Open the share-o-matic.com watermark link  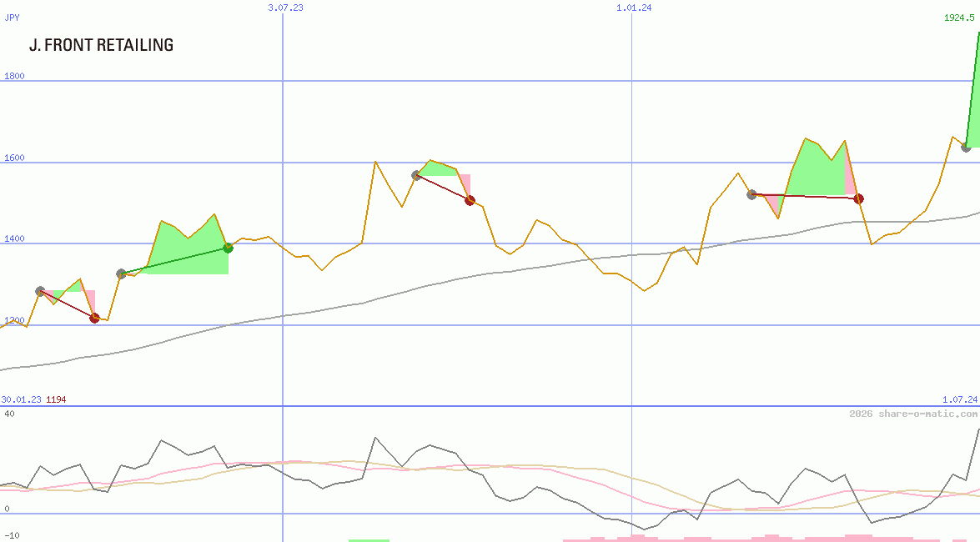coord(913,414)
